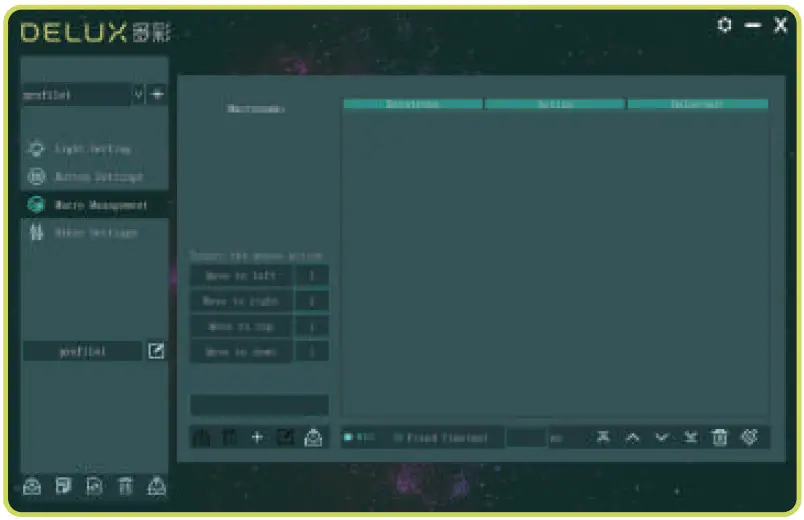Screen dimensions: 804x520
Task: Set value field next to Move to down
Action: pyautogui.click(x=312, y=352)
